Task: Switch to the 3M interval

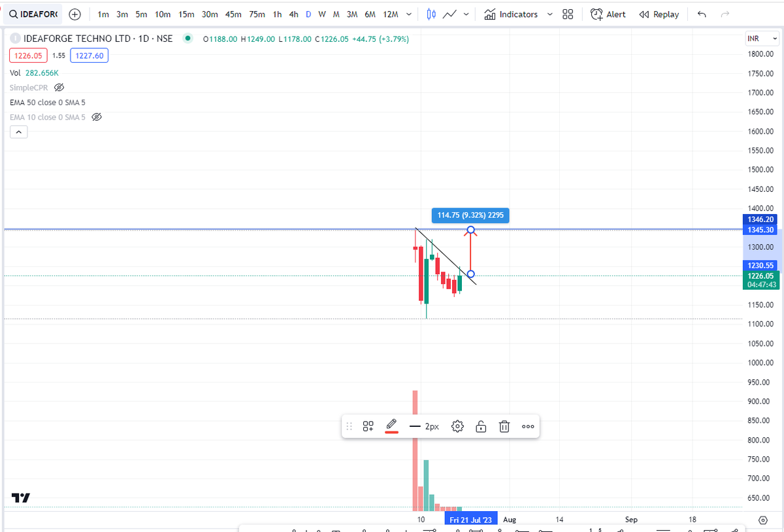Action: pos(352,14)
